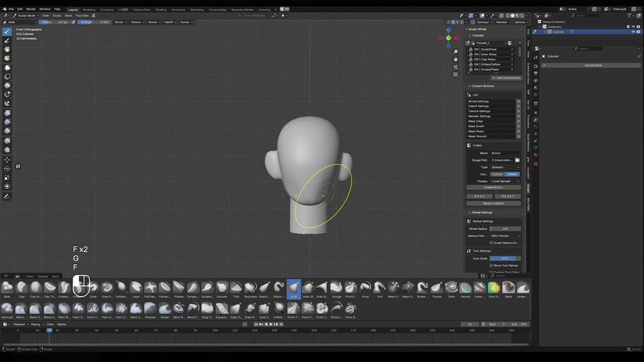
Task: Click Add Active Brush
Action: tap(506, 78)
